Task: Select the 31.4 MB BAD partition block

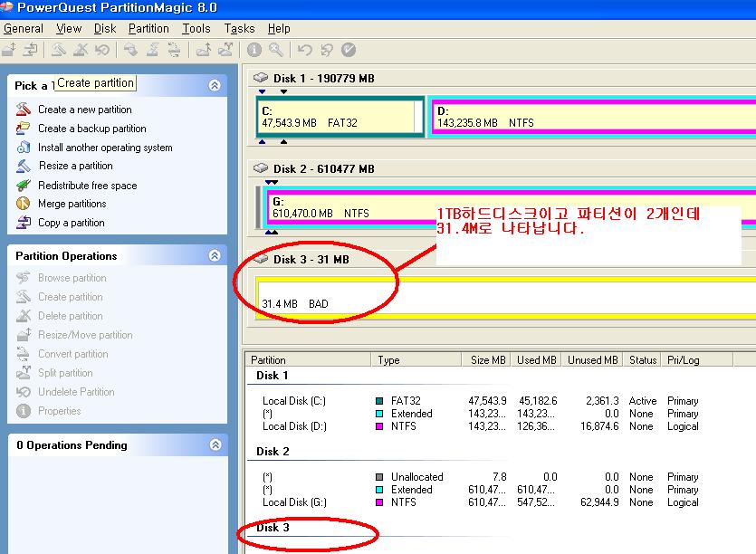Action: click(505, 298)
